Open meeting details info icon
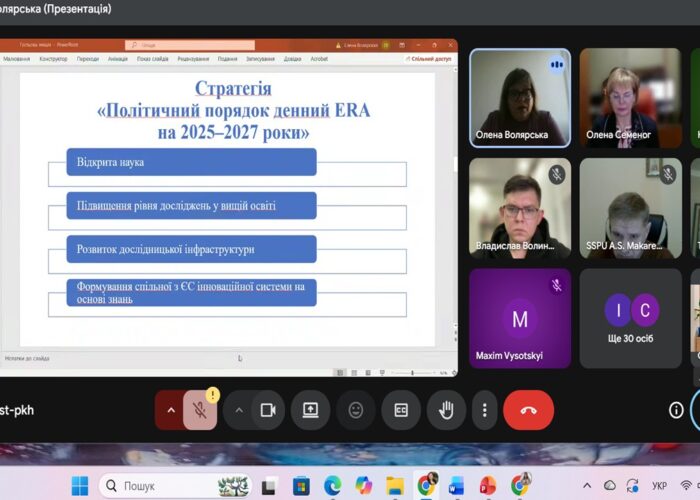700x500 pixels. [x=676, y=410]
